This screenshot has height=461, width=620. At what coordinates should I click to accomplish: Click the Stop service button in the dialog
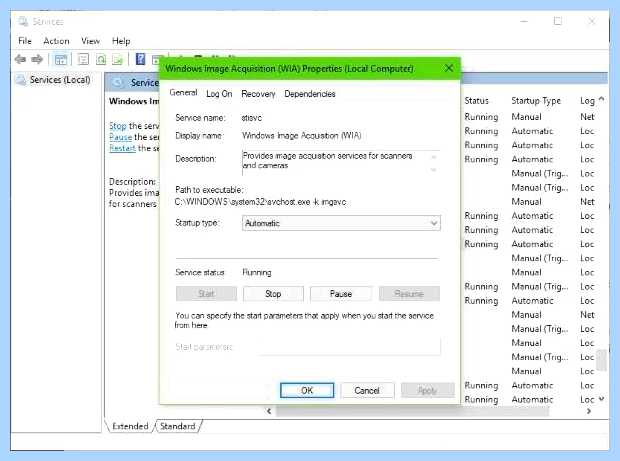(x=273, y=294)
